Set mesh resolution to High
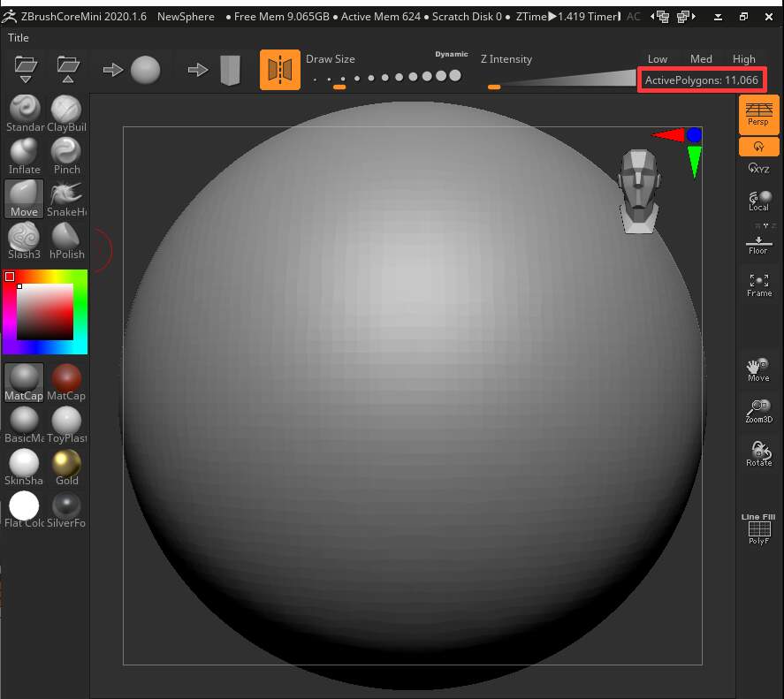This screenshot has width=784, height=699. [744, 59]
